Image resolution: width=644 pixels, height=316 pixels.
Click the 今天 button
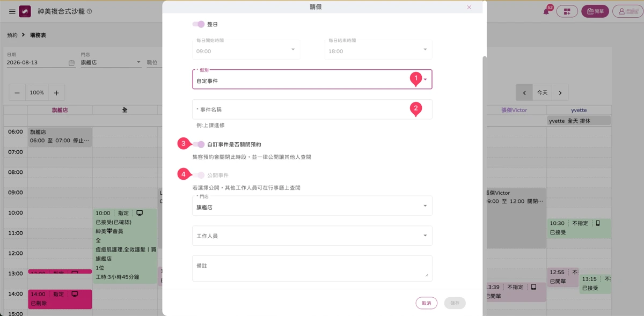(x=542, y=93)
